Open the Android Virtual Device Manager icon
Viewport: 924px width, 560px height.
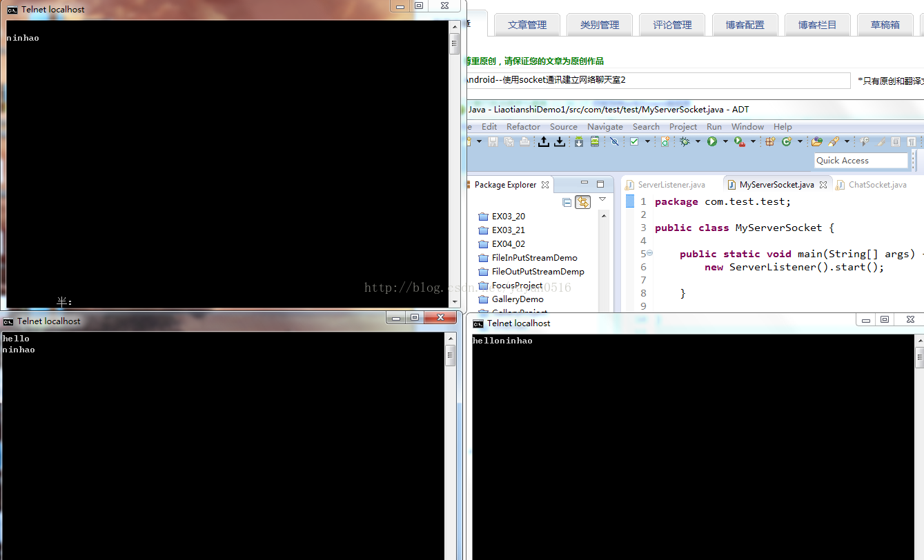coord(595,141)
